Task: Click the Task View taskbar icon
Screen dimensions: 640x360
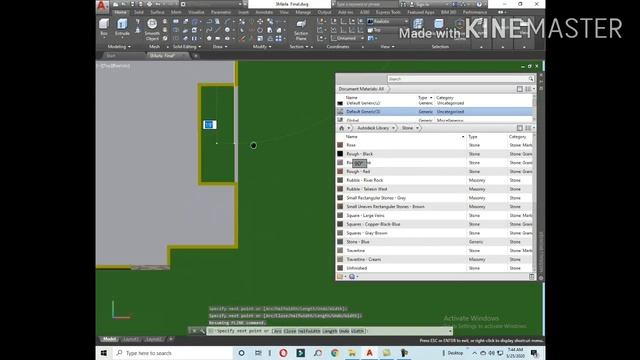Action: [258, 353]
